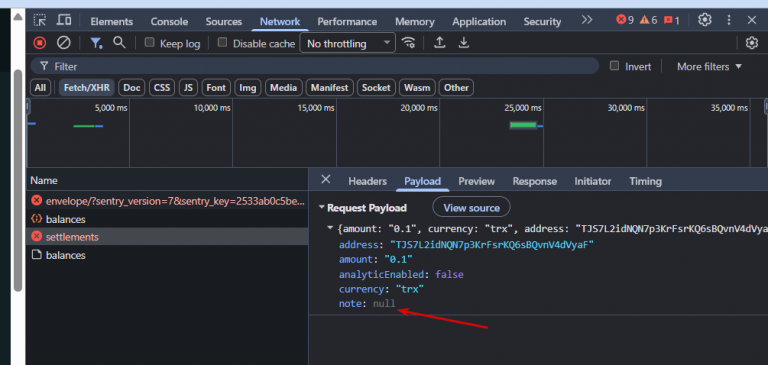Viewport: 768px width, 365px height.
Task: Show the request Response tab
Action: coord(534,181)
